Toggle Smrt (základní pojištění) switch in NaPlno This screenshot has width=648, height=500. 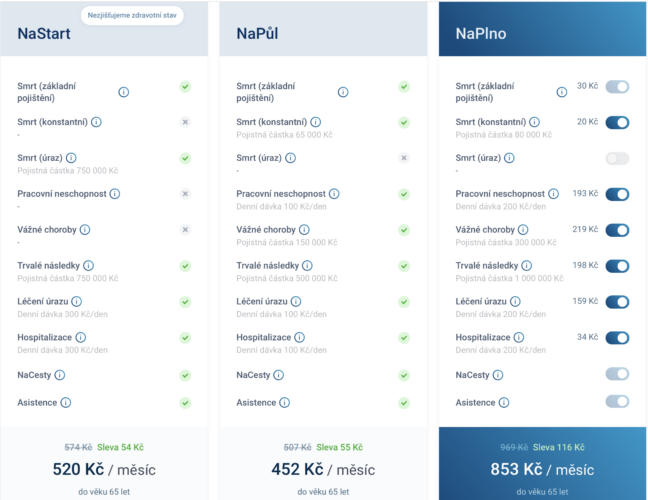(617, 87)
